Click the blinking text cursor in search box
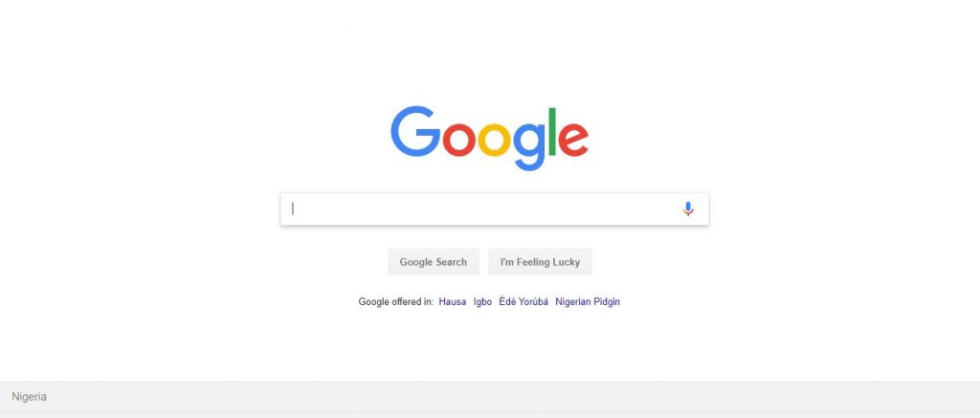 [293, 209]
